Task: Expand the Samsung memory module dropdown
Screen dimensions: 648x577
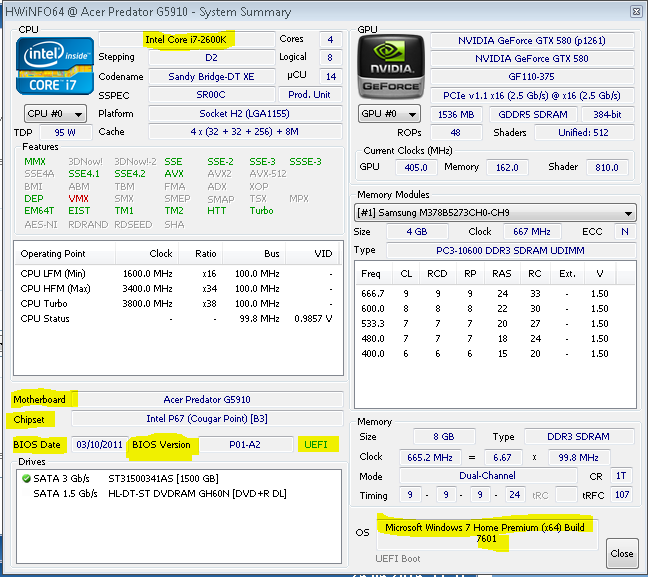Action: pos(495,213)
